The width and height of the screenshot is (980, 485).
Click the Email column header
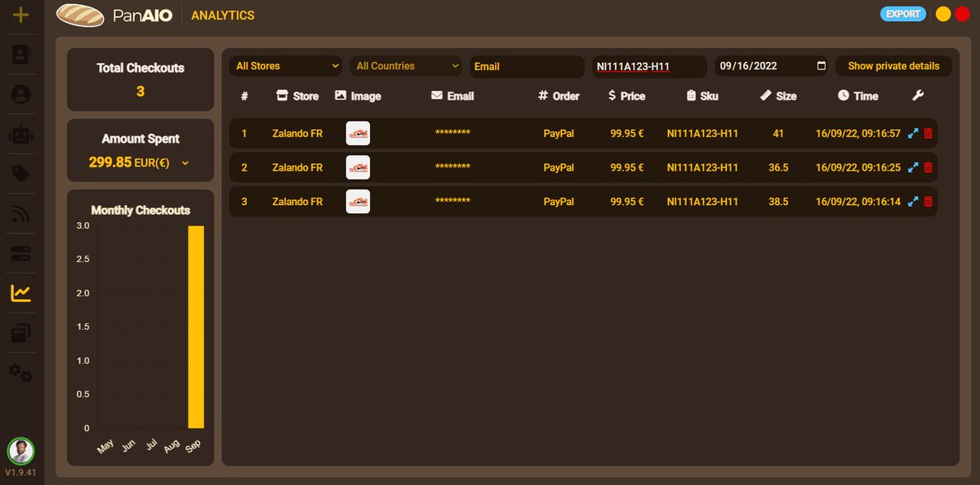452,96
